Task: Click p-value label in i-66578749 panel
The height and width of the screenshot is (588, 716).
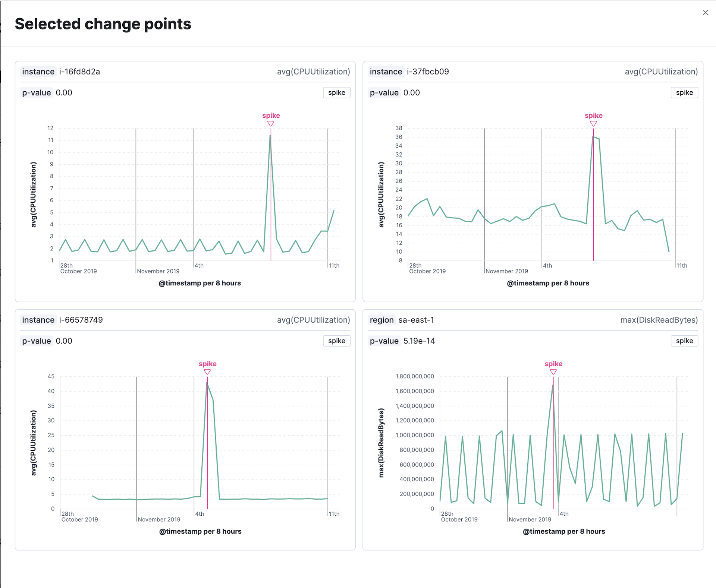Action: click(x=37, y=341)
